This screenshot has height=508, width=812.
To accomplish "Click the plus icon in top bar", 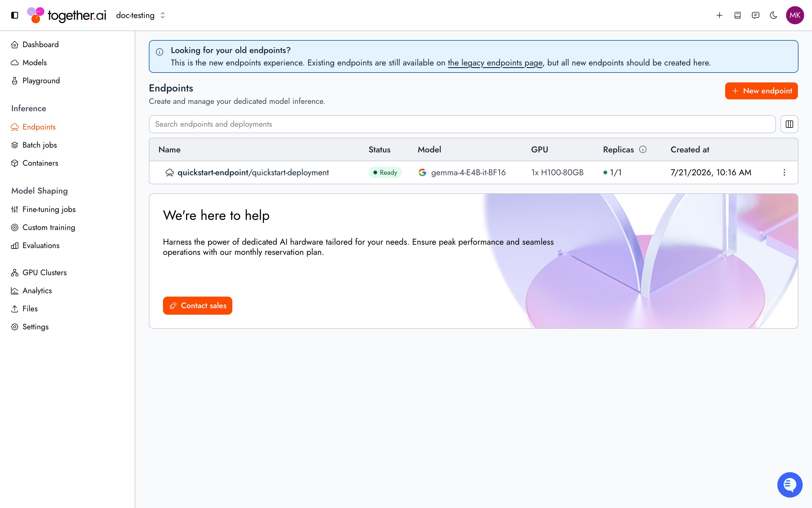I will pos(720,15).
